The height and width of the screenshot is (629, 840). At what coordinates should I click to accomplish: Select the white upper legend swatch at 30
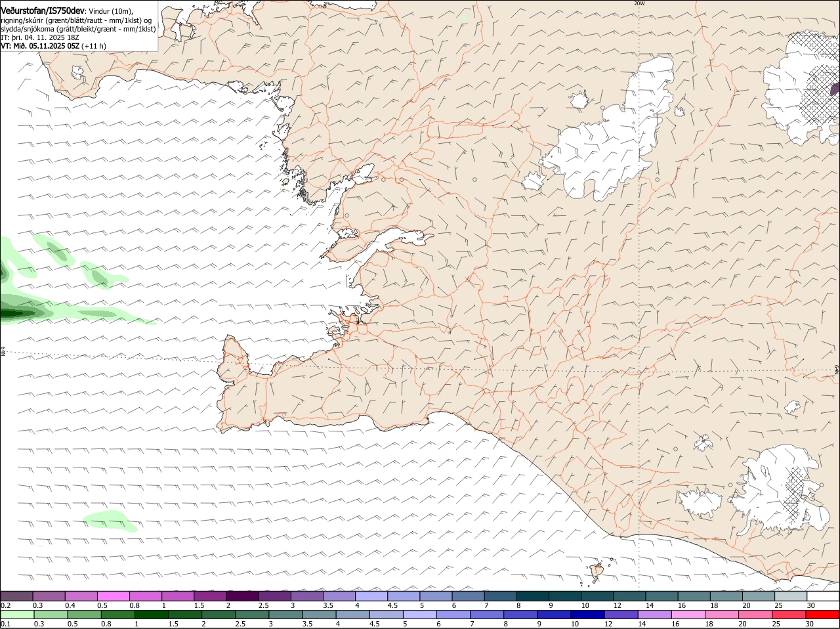(x=823, y=596)
